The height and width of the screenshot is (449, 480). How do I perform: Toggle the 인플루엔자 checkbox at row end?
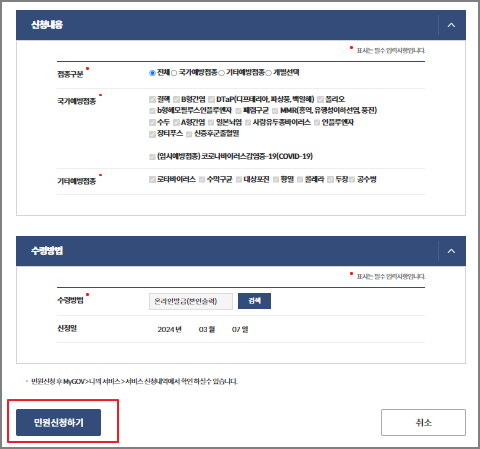[x=317, y=122]
